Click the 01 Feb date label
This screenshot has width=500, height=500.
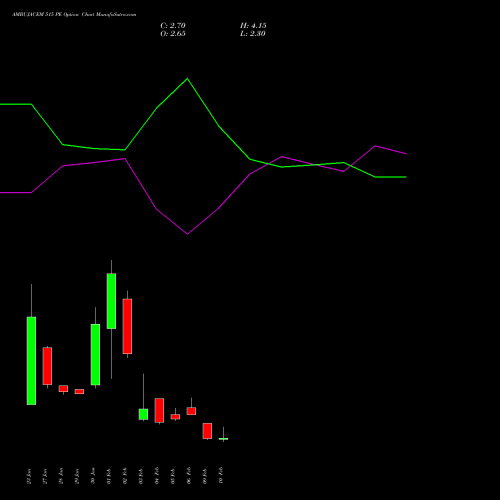tap(109, 476)
